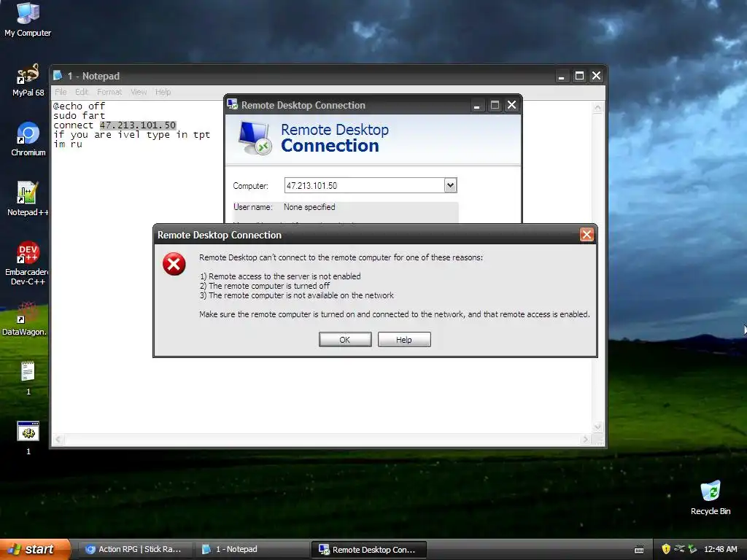
Task: Click the Notepad title bar icon
Action: pyautogui.click(x=58, y=75)
